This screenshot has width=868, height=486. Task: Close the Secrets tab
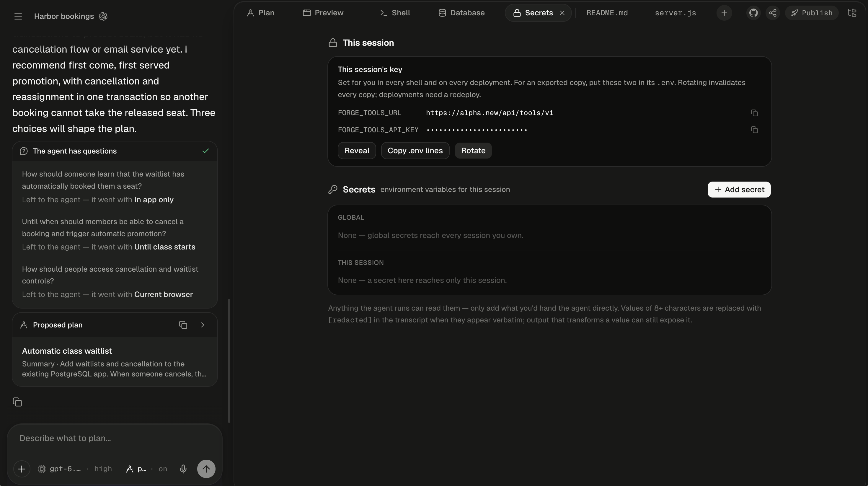[562, 13]
